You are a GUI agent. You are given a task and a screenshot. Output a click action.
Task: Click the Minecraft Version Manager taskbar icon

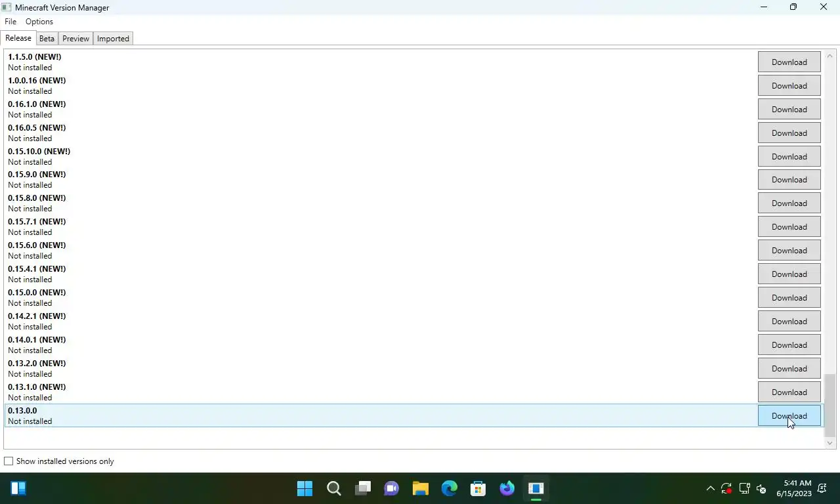536,488
